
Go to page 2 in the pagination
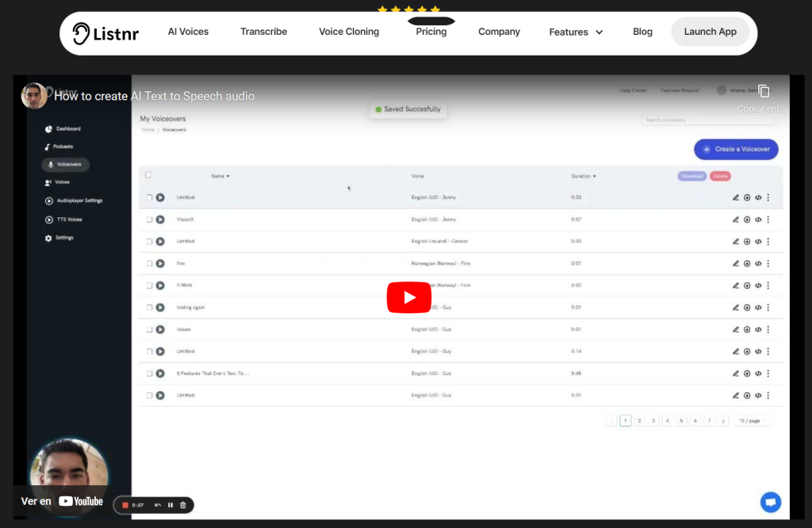pos(640,421)
